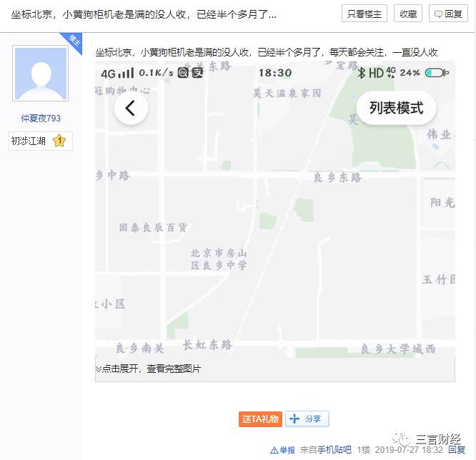Click the 送TA礼物 button

tap(260, 419)
